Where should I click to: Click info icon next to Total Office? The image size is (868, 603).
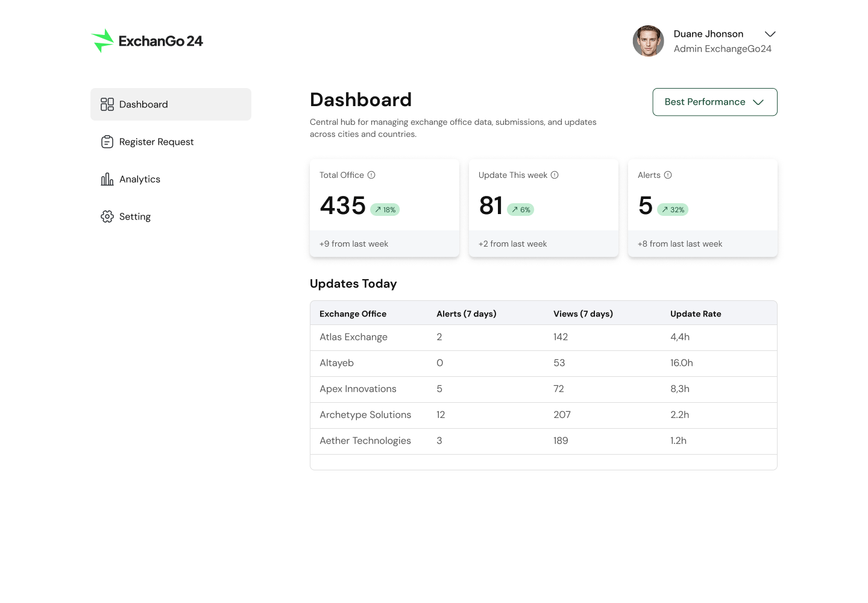pyautogui.click(x=371, y=175)
